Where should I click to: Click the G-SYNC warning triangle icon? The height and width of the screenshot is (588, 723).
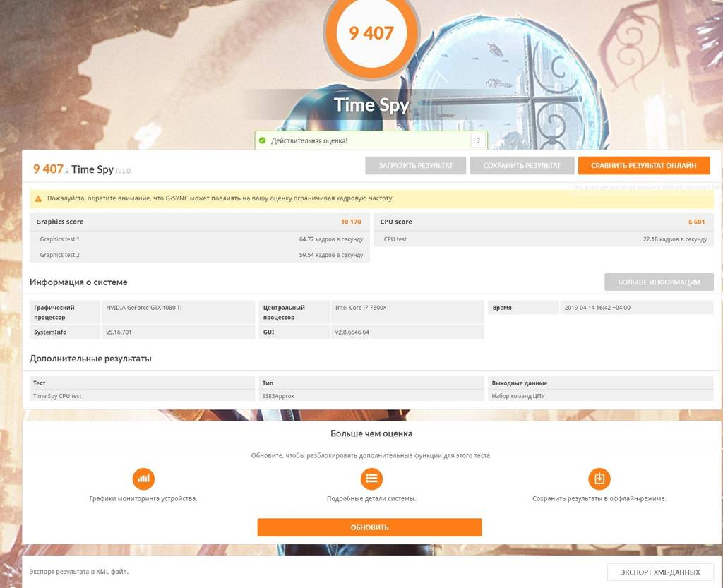click(x=38, y=198)
